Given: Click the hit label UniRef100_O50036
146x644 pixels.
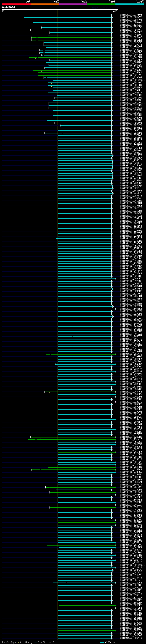Looking at the screenshot, I should coord(131,100).
